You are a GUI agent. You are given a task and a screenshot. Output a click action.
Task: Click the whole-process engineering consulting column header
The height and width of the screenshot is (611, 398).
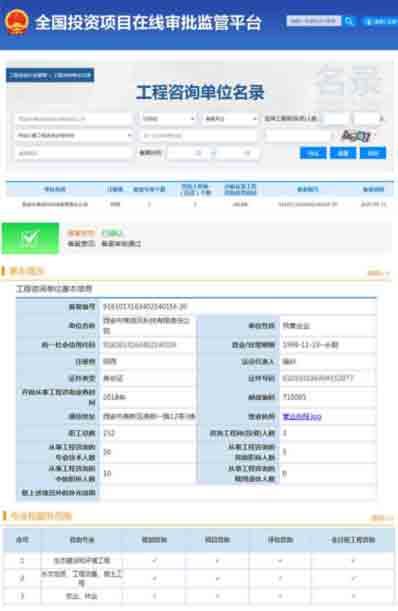coord(353,540)
